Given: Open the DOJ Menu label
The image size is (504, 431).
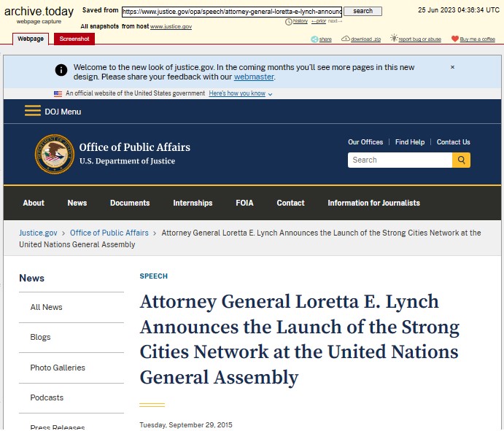Looking at the screenshot, I should tap(63, 112).
